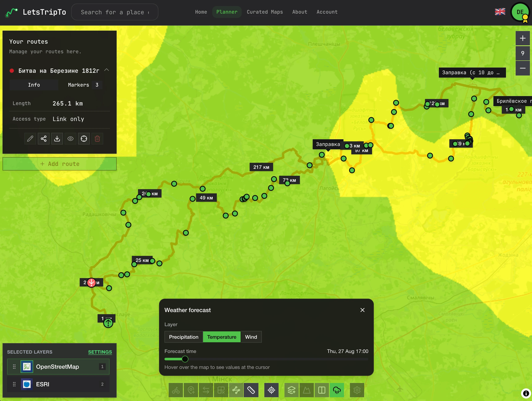Grab the ESRI layer drag handle
The width and height of the screenshot is (532, 401).
(x=14, y=384)
